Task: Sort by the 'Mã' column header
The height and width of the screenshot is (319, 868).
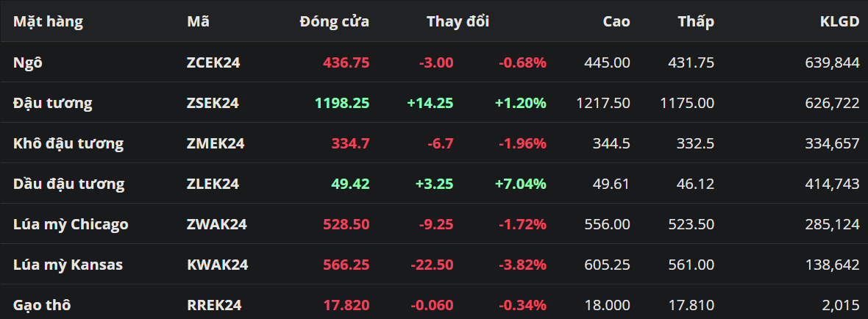Action: [x=198, y=21]
